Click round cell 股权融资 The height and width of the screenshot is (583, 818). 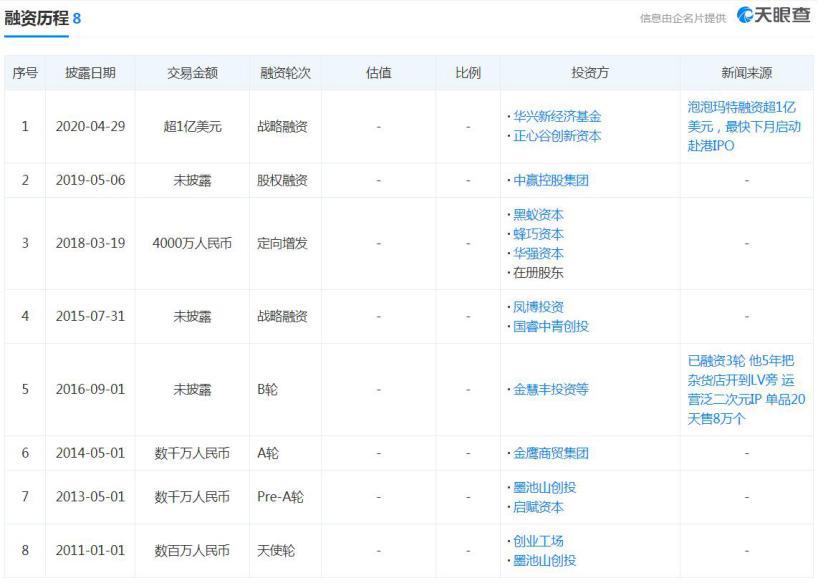pyautogui.click(x=282, y=180)
